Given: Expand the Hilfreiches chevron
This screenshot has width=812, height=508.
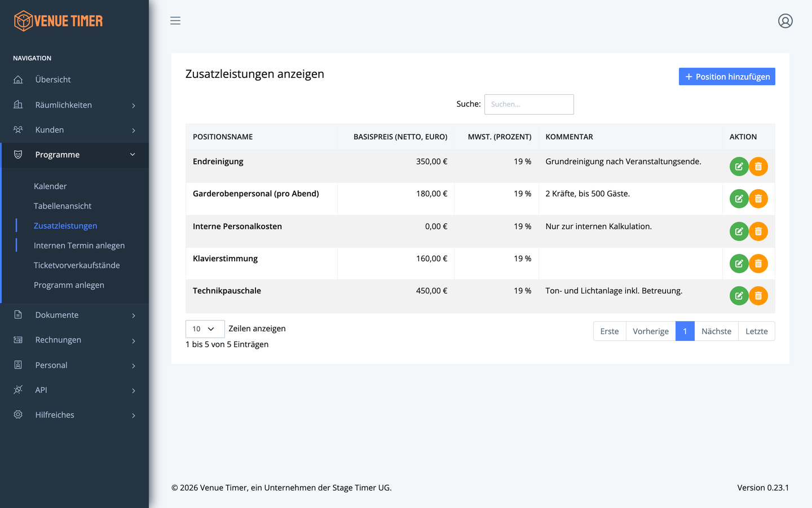Looking at the screenshot, I should tap(134, 415).
